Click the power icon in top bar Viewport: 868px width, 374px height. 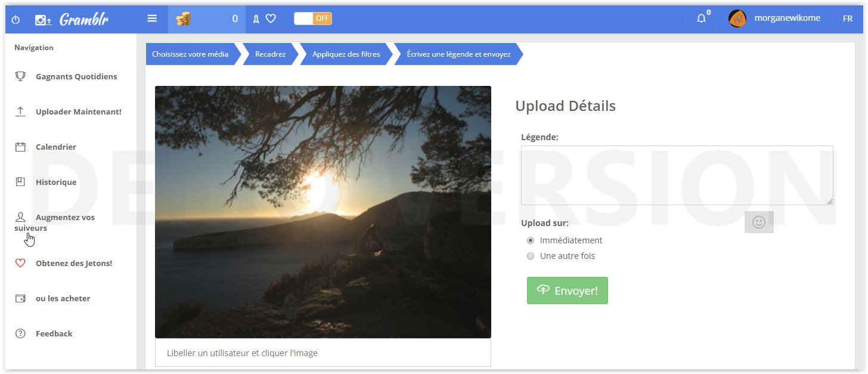[16, 20]
